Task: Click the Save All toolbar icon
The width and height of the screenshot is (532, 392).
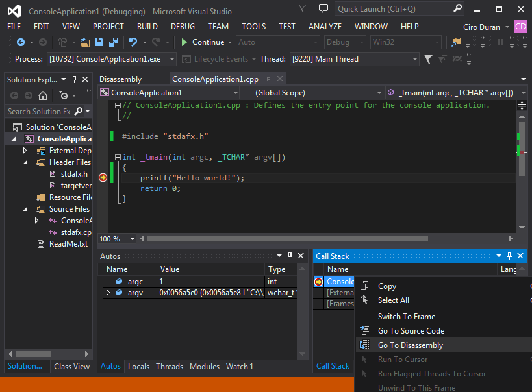Action: click(114, 42)
